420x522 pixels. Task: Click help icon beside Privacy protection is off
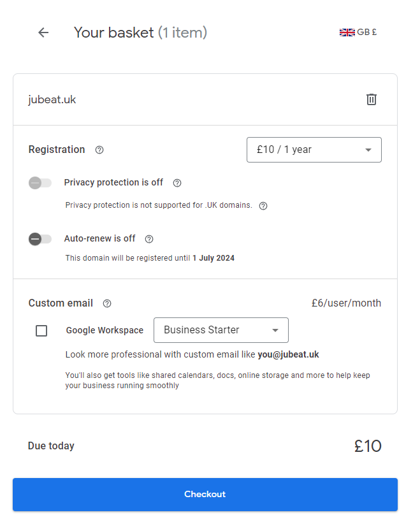pos(177,183)
